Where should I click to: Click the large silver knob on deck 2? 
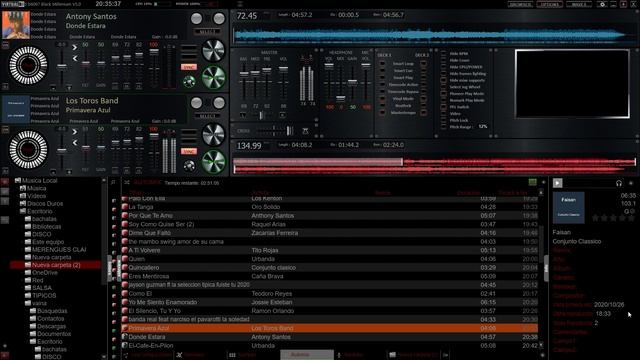point(213,135)
